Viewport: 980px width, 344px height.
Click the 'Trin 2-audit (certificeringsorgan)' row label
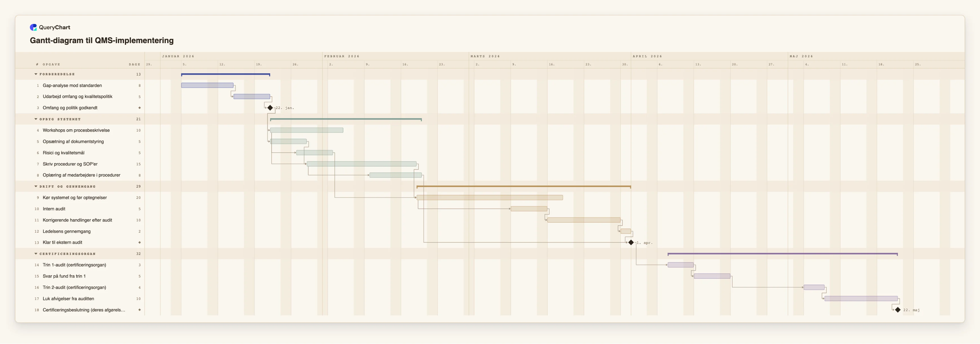pyautogui.click(x=74, y=287)
